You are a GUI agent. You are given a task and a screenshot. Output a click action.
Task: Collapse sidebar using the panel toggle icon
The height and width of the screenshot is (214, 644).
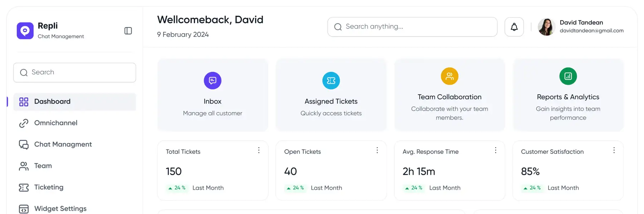pyautogui.click(x=128, y=31)
